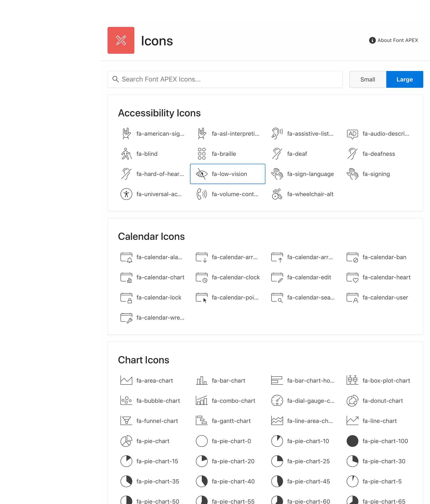This screenshot has height=504, width=430.
Task: Switch icon size to Small
Action: coord(367,79)
